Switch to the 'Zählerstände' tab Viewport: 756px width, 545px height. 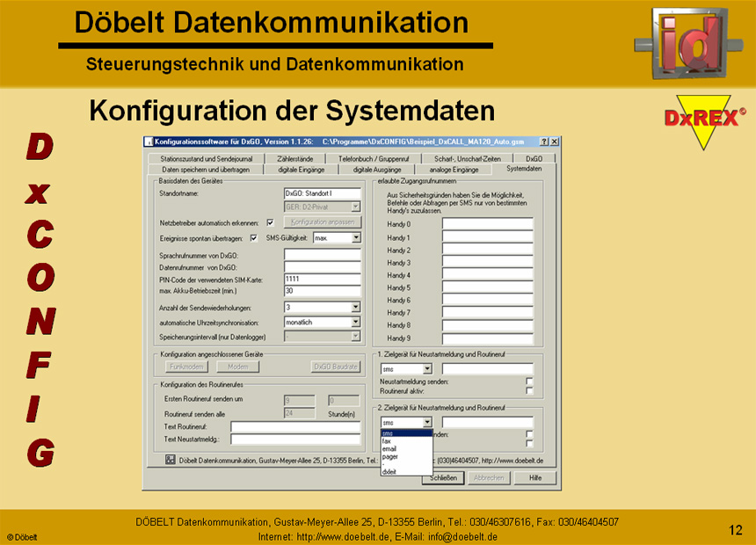(295, 159)
